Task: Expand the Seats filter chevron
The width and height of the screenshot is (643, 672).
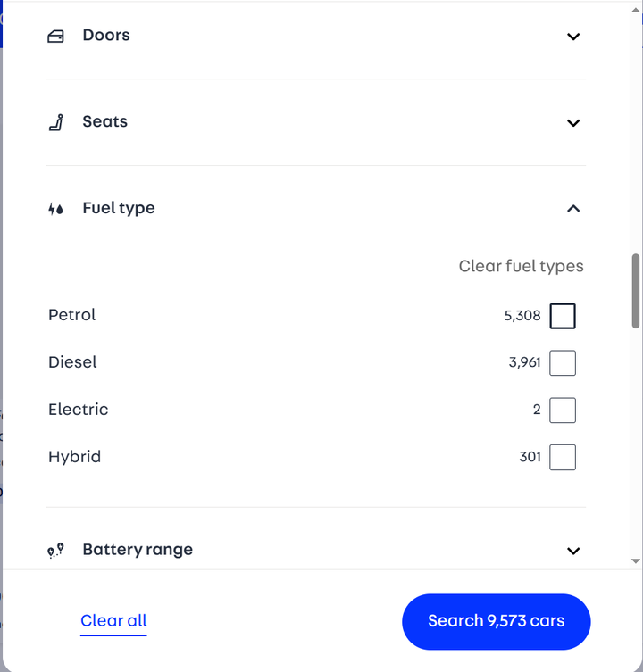Action: click(573, 123)
